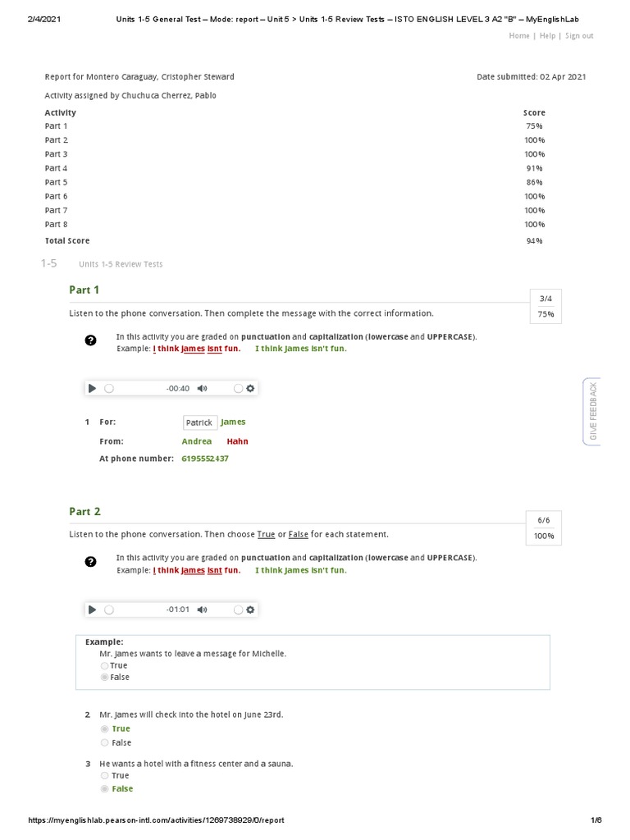The height and width of the screenshot is (840, 630).
Task: Click the Part 2 help question-mark icon
Action: pyautogui.click(x=91, y=562)
